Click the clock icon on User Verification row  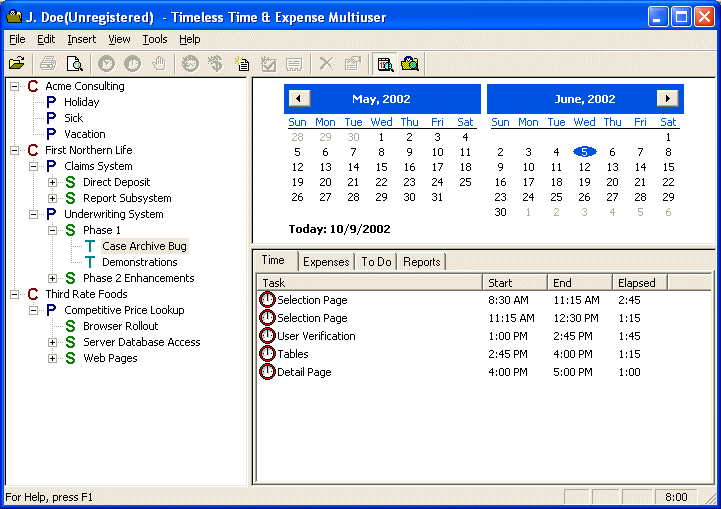(267, 336)
